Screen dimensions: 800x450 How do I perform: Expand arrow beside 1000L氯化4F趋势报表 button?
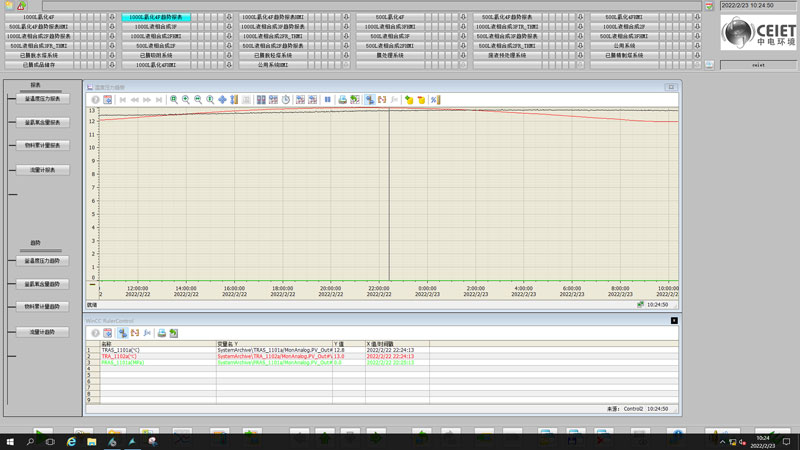tap(229, 17)
